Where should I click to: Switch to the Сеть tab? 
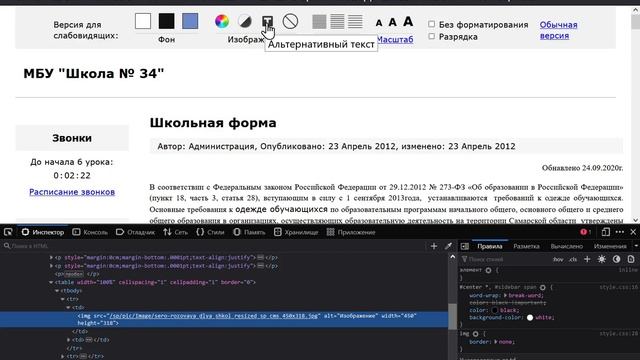click(176, 232)
